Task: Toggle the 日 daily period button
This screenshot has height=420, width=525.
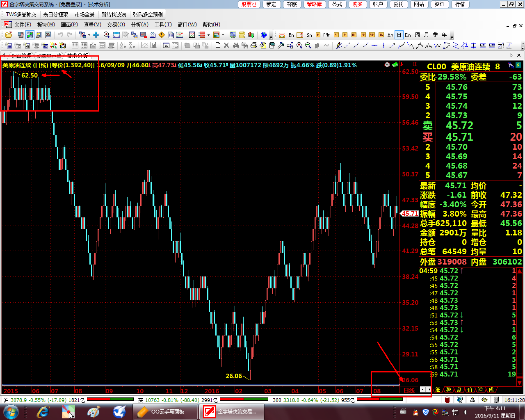Action: 399,35
